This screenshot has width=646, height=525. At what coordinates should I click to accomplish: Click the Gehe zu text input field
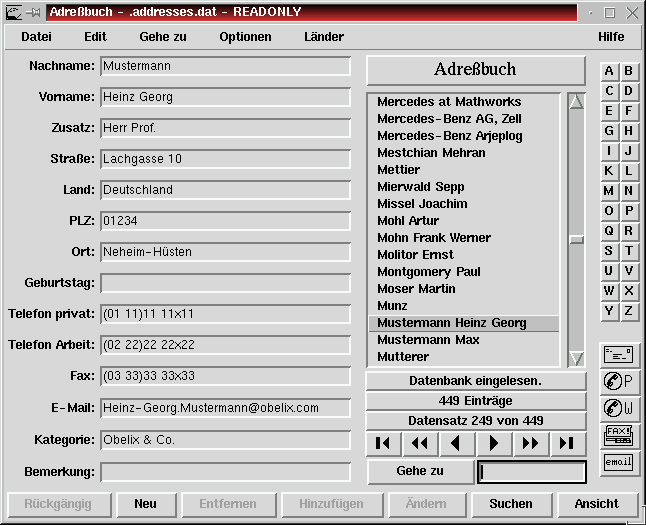[532, 472]
